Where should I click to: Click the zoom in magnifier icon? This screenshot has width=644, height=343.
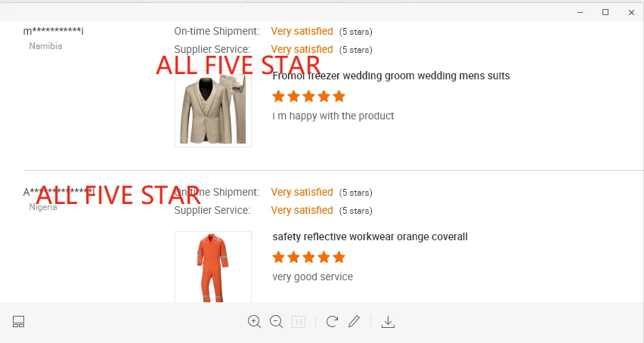pos(254,322)
